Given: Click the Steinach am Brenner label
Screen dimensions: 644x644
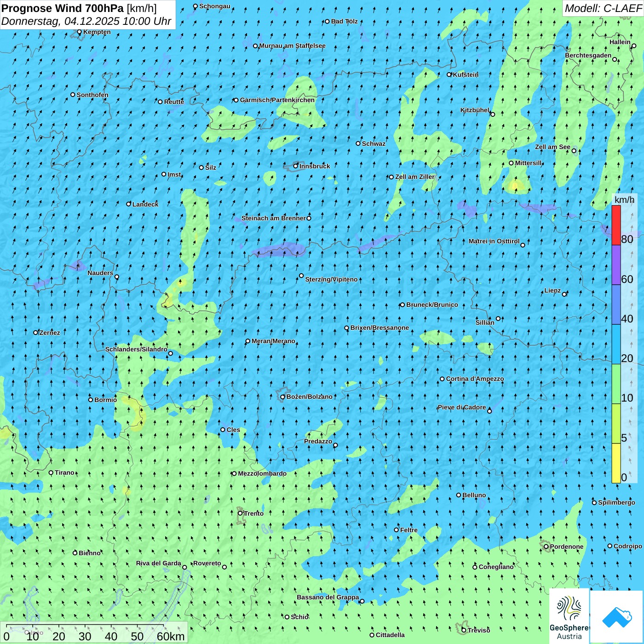Looking at the screenshot, I should tap(273, 218).
